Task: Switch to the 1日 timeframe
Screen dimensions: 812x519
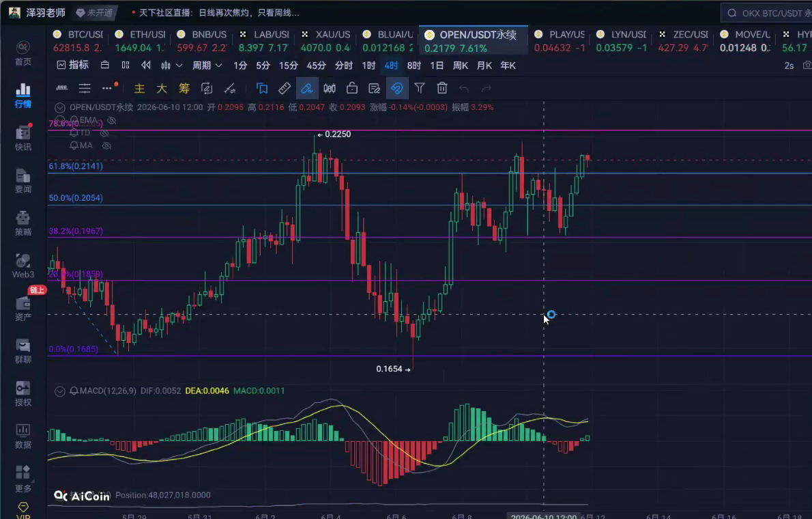Action: 437,66
